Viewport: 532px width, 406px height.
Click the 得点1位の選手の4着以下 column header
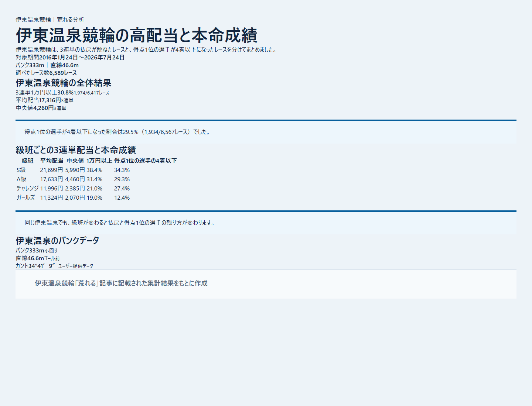[x=146, y=161]
